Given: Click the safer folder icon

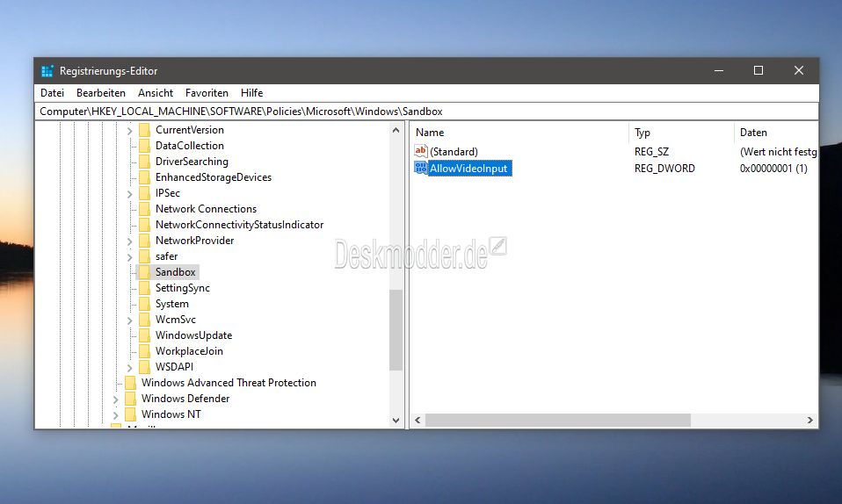Looking at the screenshot, I should (x=144, y=256).
